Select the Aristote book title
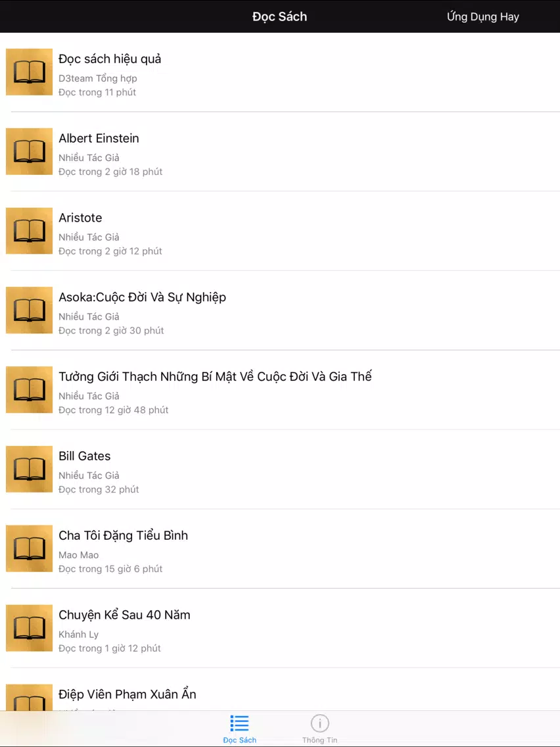560x747 pixels. pyautogui.click(x=80, y=218)
